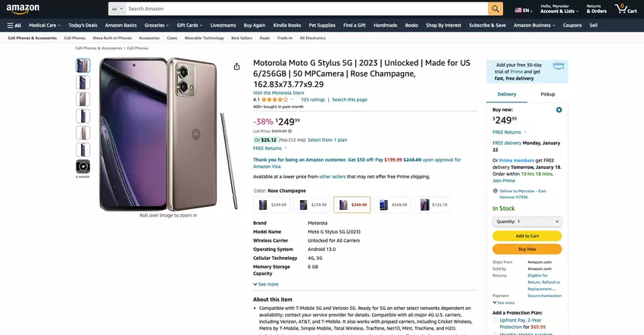
Task: Tick the Upfront Pay 2-Year Protection checkbox
Action: tap(496, 321)
